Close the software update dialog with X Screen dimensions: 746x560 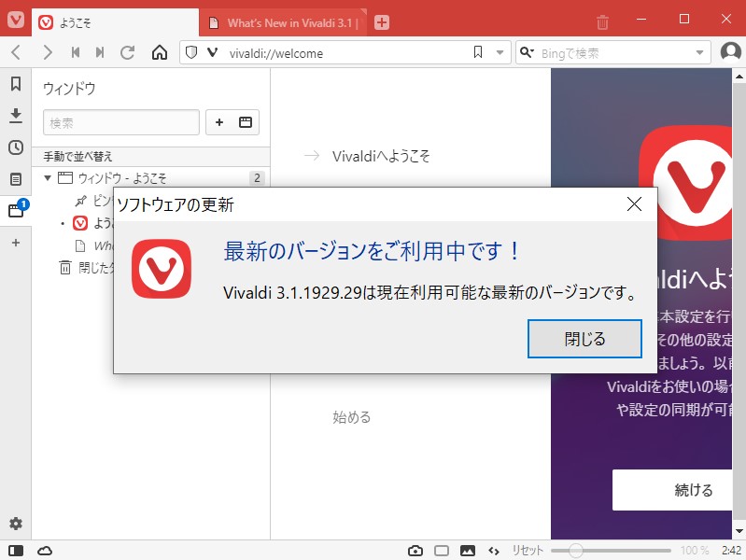click(x=634, y=204)
